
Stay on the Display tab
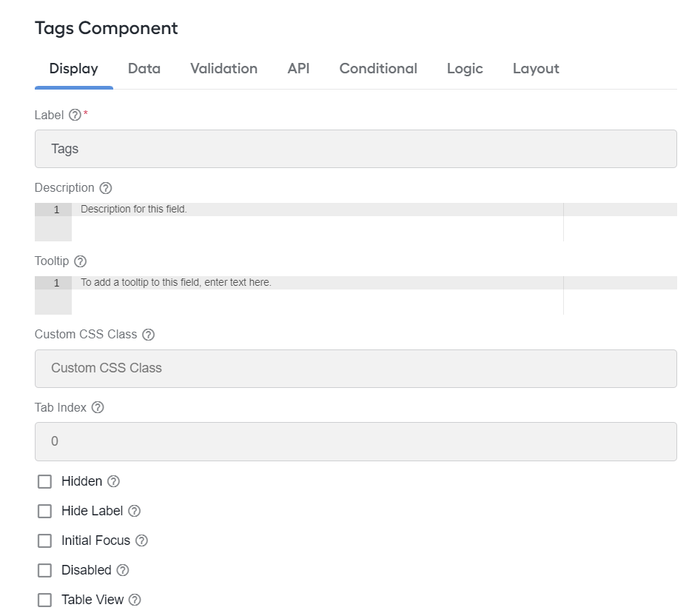click(74, 69)
